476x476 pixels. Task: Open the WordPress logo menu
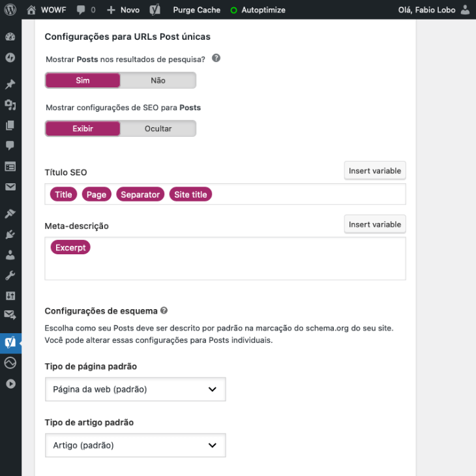coord(10,10)
